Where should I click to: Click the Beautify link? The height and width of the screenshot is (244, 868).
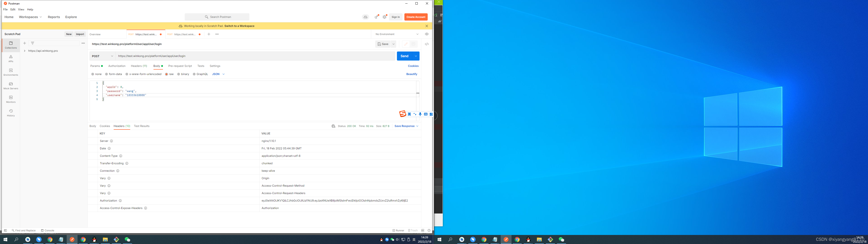point(411,74)
